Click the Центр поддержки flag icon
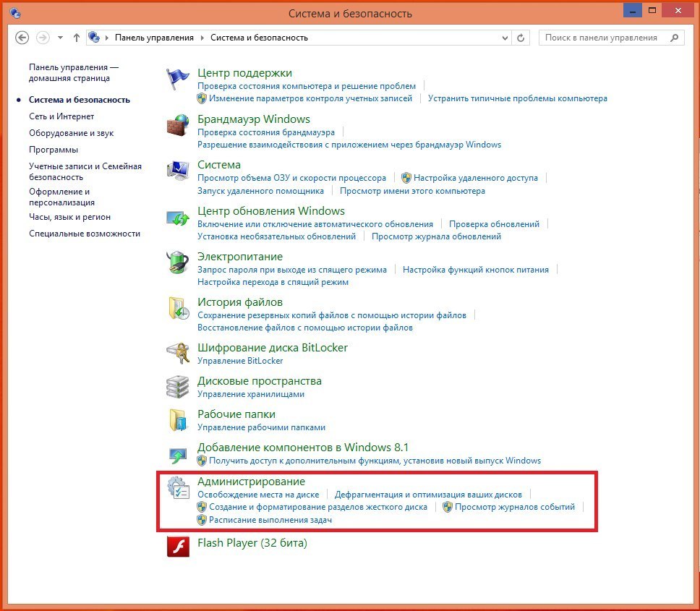Viewport: 700px width, 611px height. [178, 78]
